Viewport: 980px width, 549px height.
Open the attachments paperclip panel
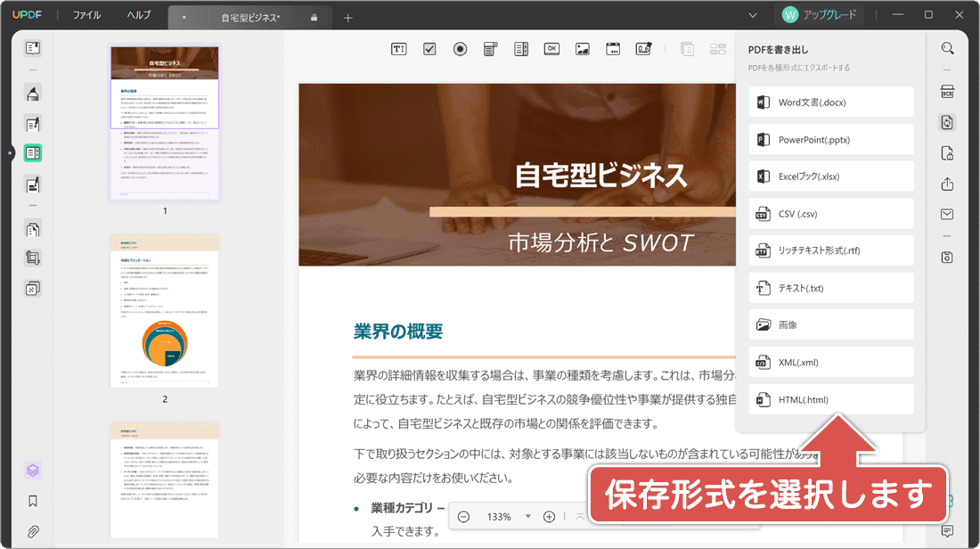click(33, 531)
